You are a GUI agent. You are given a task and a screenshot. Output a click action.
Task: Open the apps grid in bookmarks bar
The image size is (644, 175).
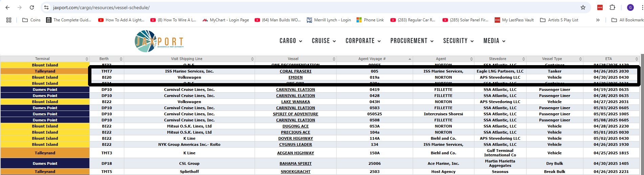point(9,20)
